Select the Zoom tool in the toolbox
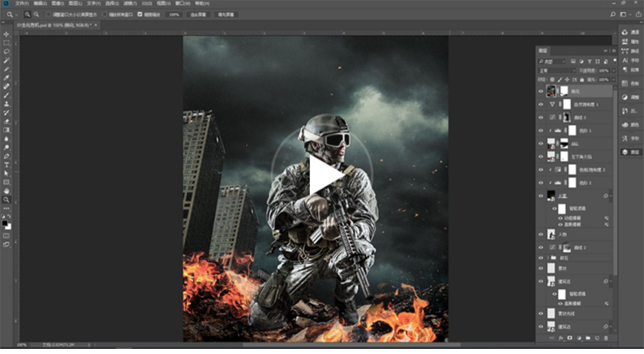644x354 pixels. (x=6, y=200)
